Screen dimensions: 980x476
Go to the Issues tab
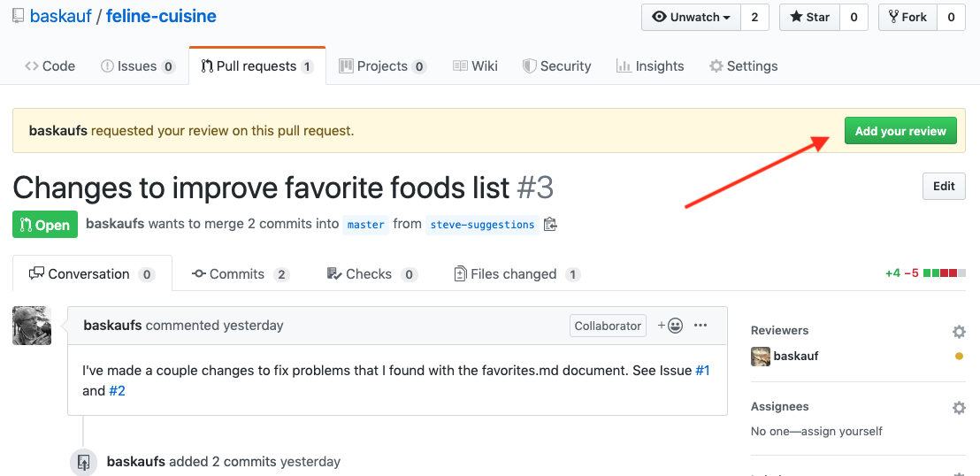(138, 66)
